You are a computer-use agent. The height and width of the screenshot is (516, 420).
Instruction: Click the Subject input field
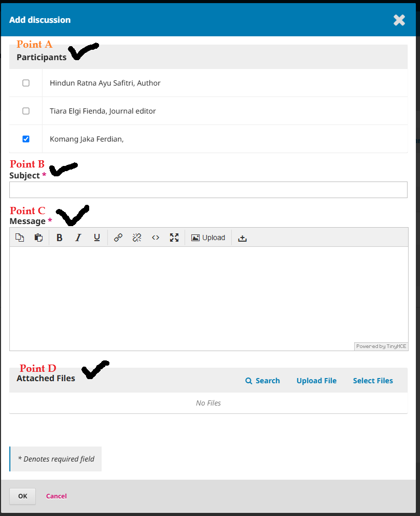(208, 190)
